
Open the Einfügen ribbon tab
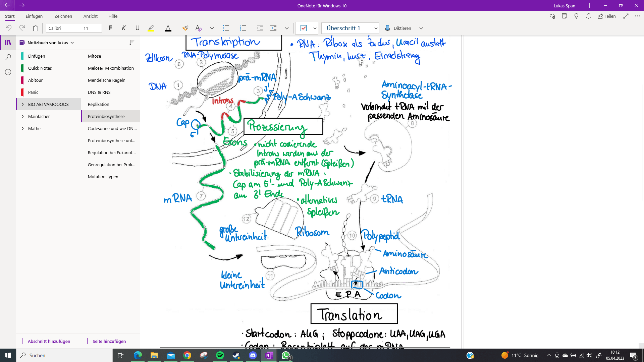[34, 16]
